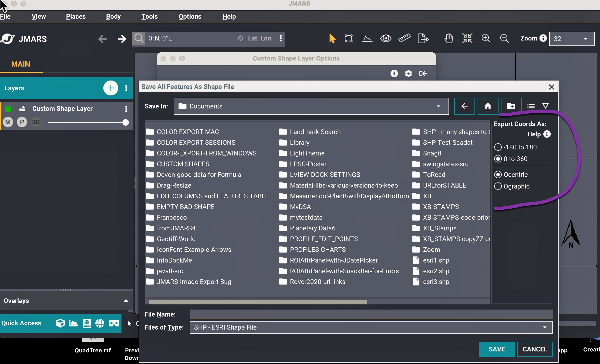This screenshot has height=364, width=600.
Task: Click the pan hand tool
Action: pos(448,38)
